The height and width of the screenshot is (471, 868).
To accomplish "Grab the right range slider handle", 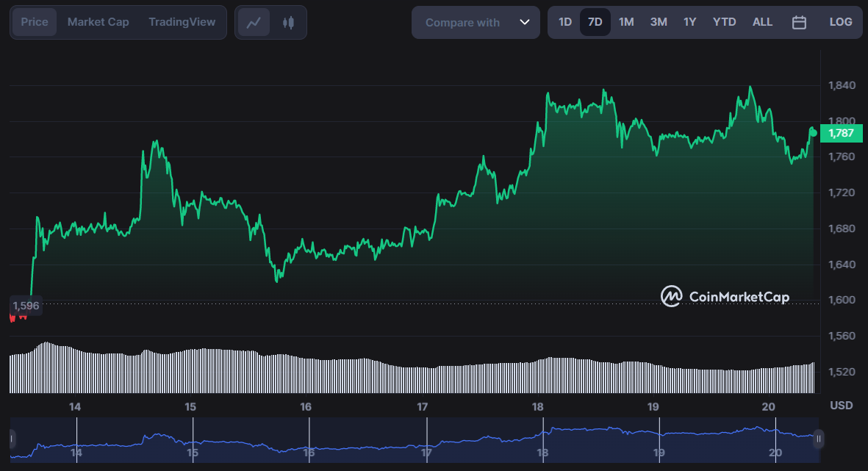I will pos(818,439).
